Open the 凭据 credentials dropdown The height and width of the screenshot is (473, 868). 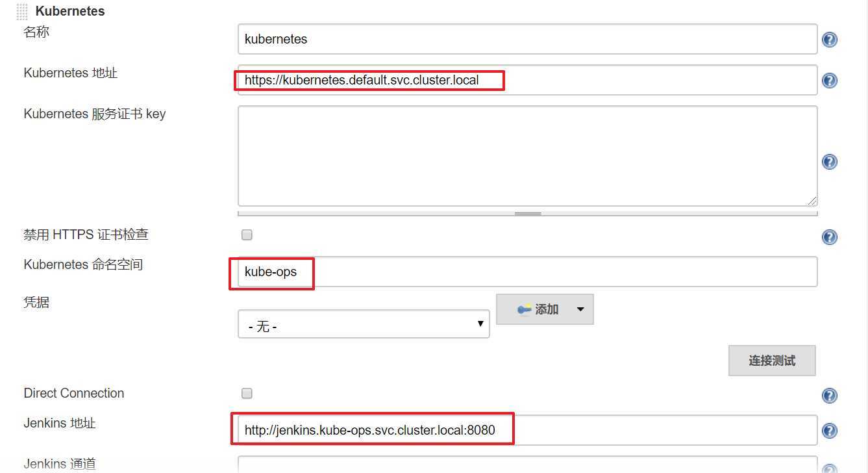(x=364, y=324)
